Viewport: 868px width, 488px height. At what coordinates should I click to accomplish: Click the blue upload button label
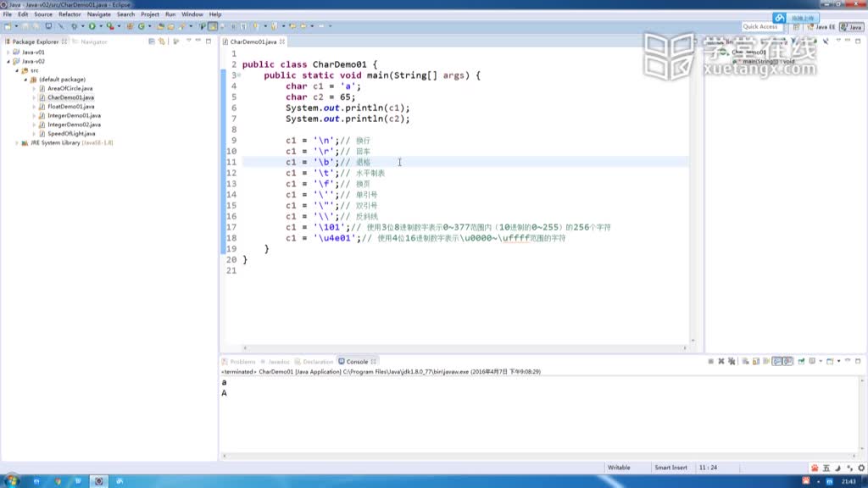pos(802,18)
